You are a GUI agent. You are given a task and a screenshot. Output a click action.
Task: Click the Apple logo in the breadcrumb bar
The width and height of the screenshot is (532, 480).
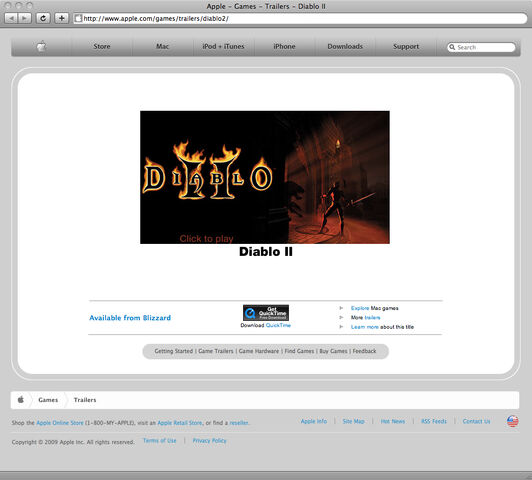coord(21,400)
